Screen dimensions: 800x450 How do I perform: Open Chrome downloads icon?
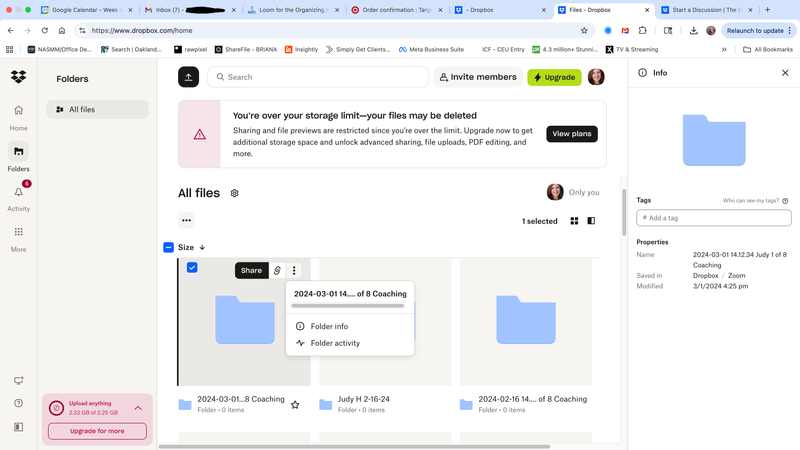pyautogui.click(x=693, y=31)
